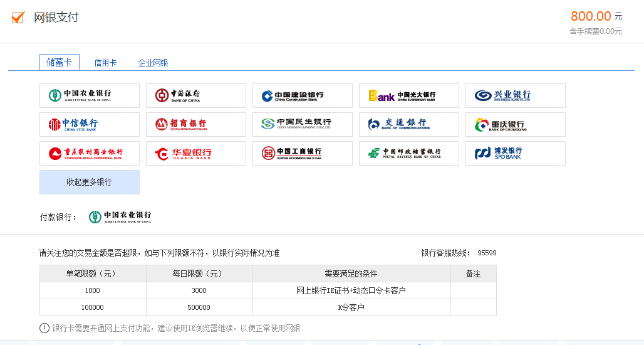Screen dimensions: 644x345
Task: Select 重庆银行 bank option
Action: [516, 124]
